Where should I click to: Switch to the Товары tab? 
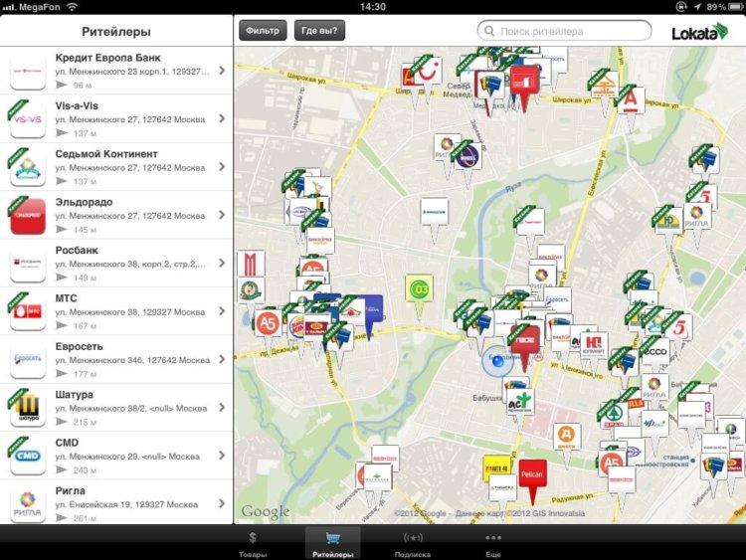253,544
